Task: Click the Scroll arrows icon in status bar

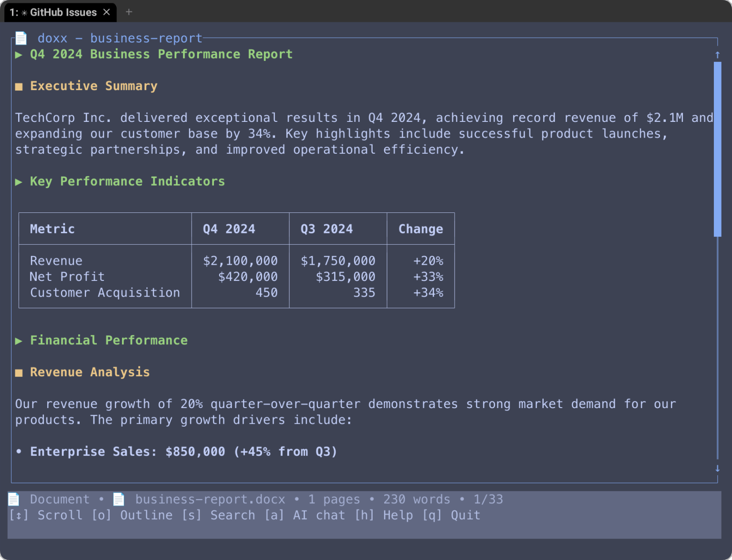Action: 19,515
